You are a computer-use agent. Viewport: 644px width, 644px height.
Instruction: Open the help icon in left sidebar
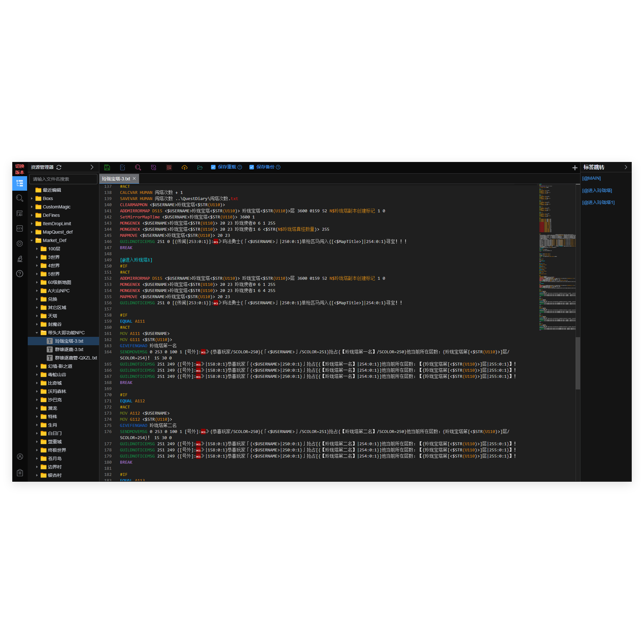click(20, 274)
